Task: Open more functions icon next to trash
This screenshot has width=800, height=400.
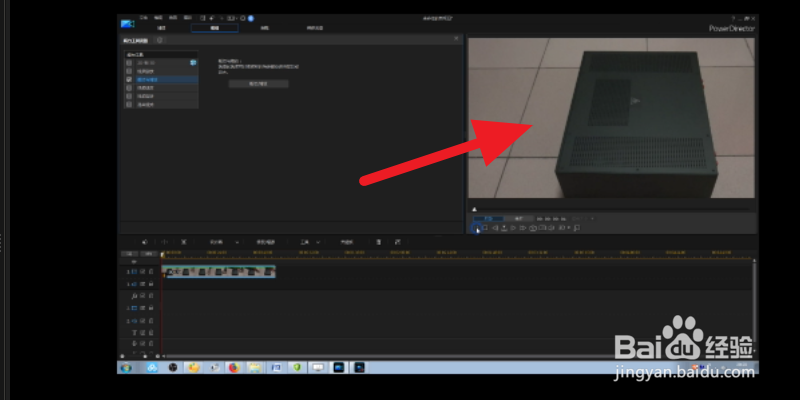Action: [398, 242]
